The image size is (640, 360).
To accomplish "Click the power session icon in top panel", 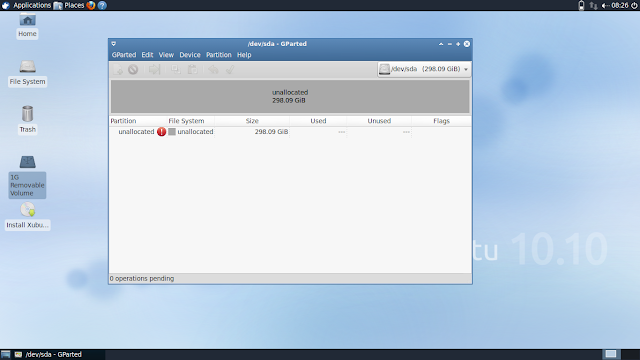I will pos(634,5).
